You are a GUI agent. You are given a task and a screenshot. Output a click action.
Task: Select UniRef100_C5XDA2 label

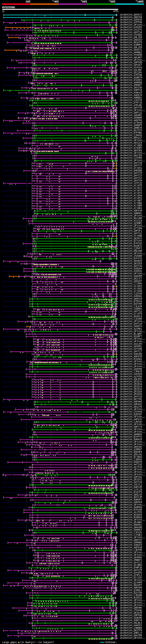131,35
